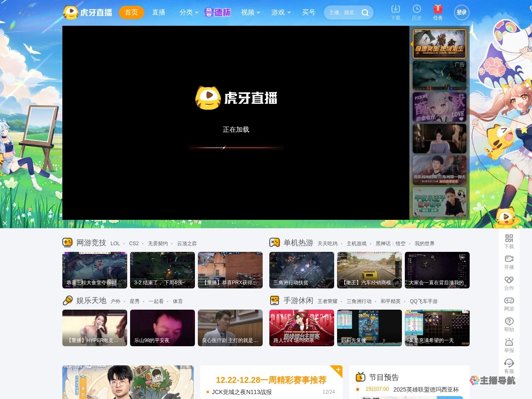Click the 举报 report alarm icon

point(509,342)
